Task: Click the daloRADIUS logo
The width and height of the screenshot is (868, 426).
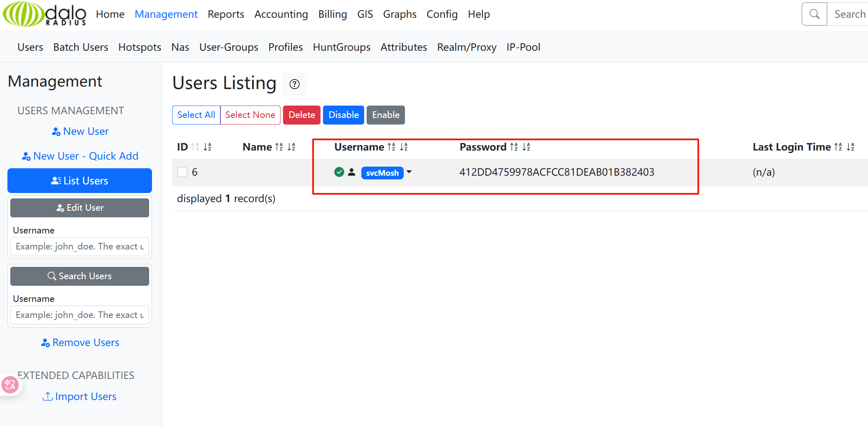Action: click(x=44, y=14)
